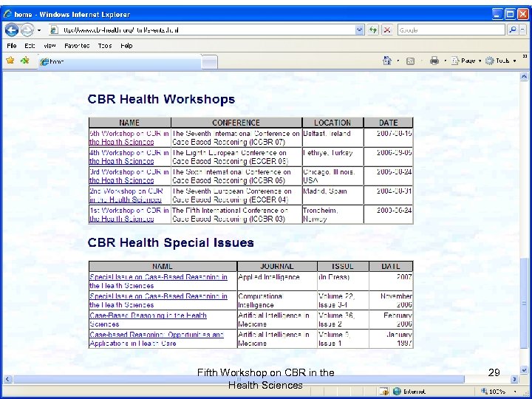Expand the Print options dropdown arrow
532x399 pixels.
click(445, 61)
